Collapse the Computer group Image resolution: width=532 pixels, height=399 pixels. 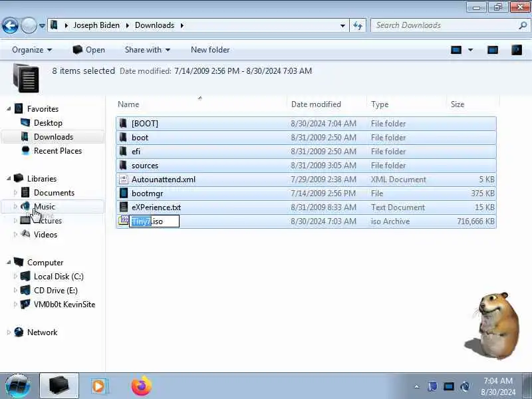9,263
